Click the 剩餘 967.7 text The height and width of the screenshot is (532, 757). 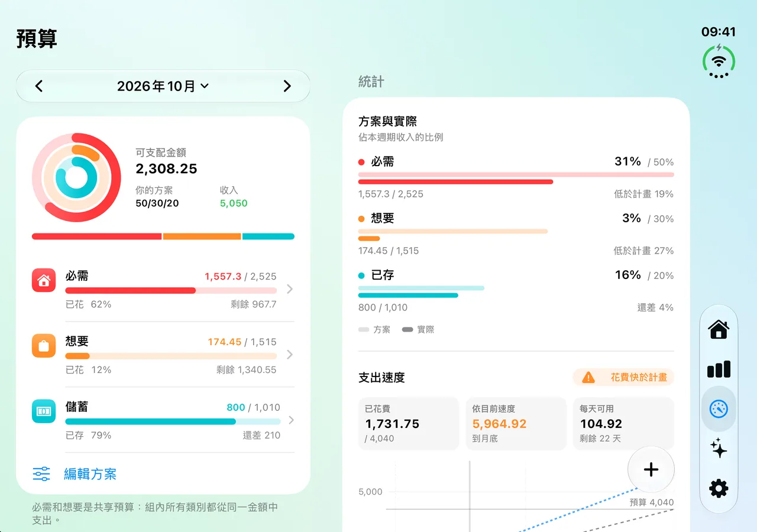point(253,304)
